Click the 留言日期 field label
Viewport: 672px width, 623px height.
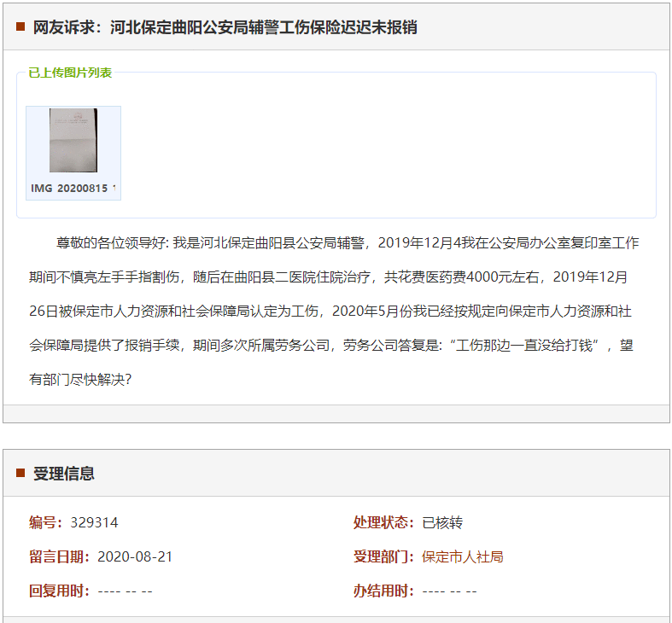(x=59, y=556)
